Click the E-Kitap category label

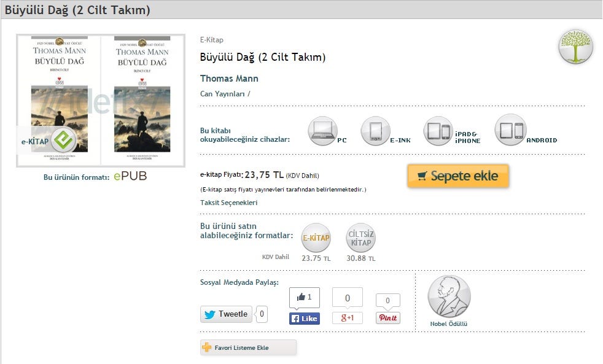211,39
